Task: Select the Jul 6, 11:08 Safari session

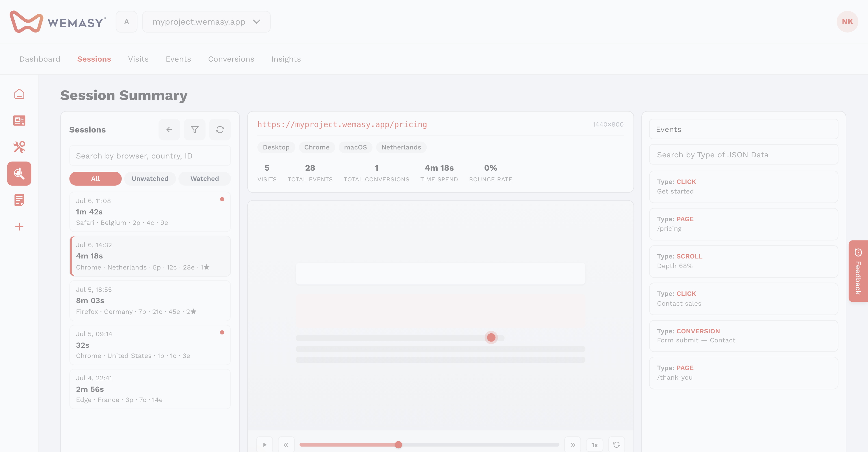Action: tap(150, 212)
